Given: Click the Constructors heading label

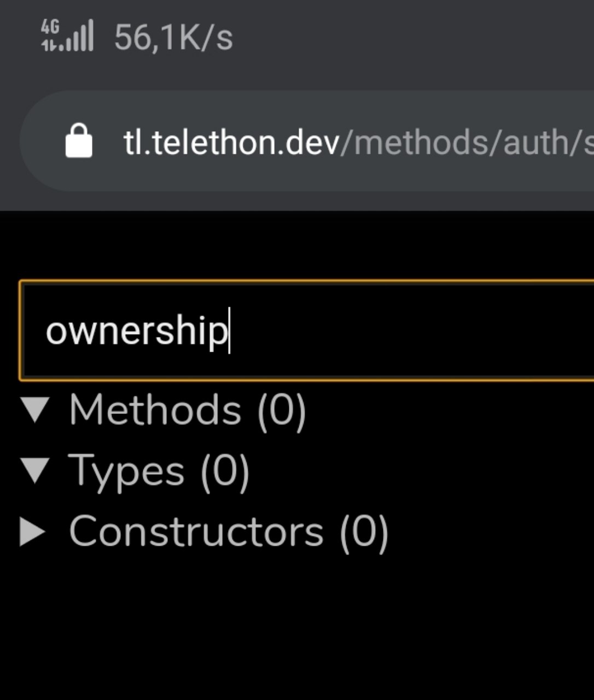Looking at the screenshot, I should tap(196, 531).
